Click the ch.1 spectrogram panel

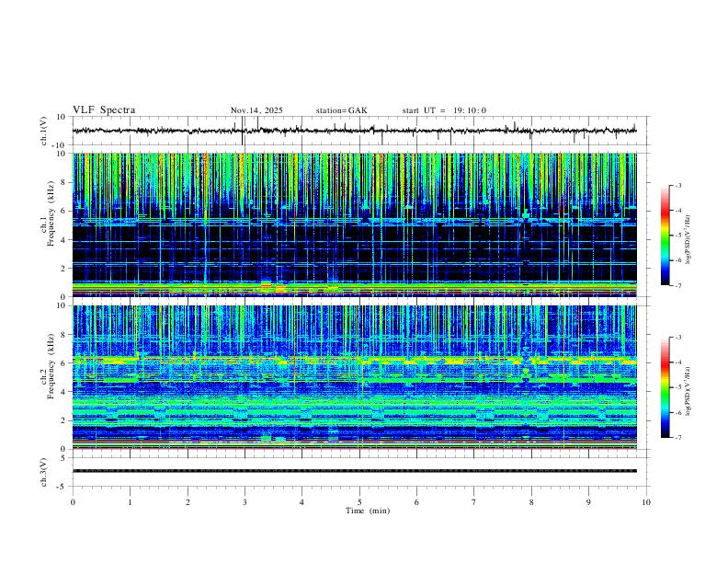pyautogui.click(x=355, y=224)
